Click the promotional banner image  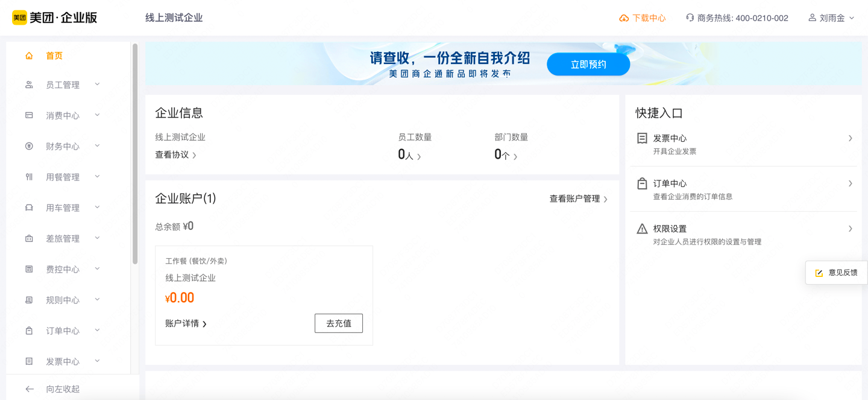(503, 63)
